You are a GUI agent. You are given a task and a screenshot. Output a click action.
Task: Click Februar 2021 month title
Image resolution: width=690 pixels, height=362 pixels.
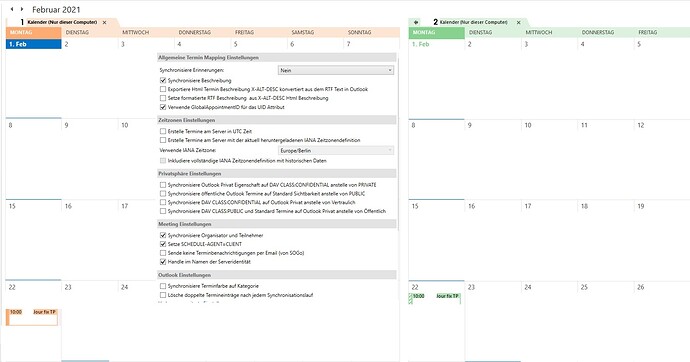click(56, 10)
